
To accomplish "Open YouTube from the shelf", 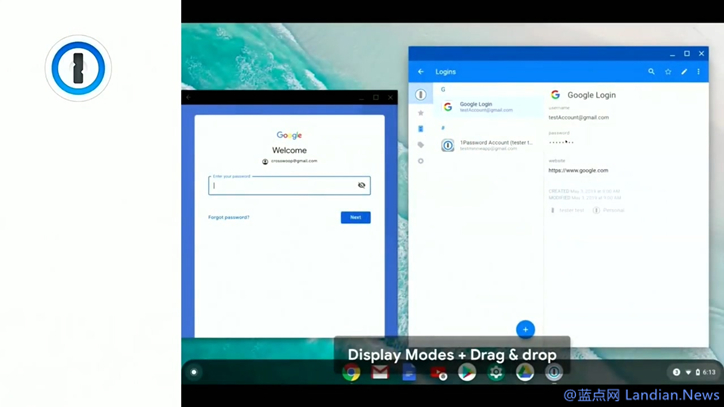I will pyautogui.click(x=438, y=372).
